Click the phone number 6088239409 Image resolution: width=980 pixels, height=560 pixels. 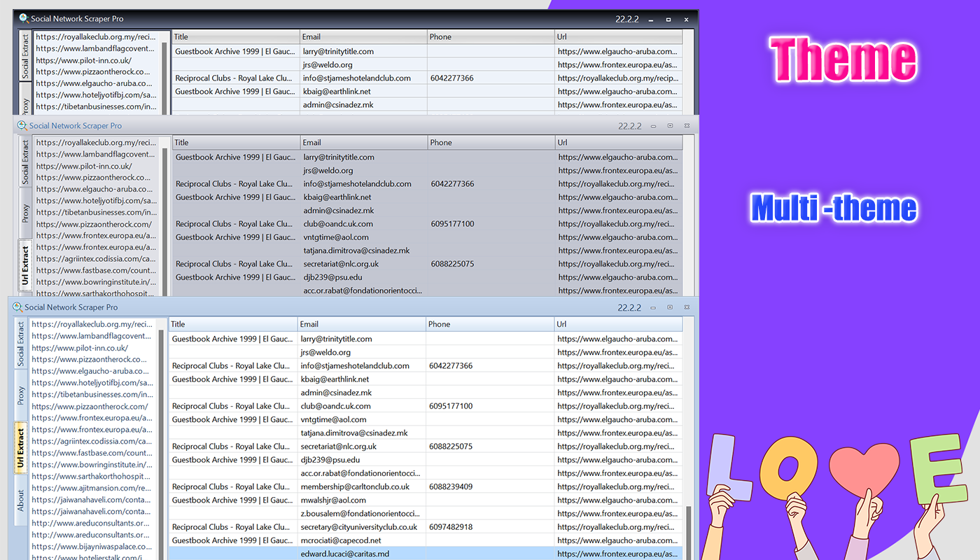[451, 486]
